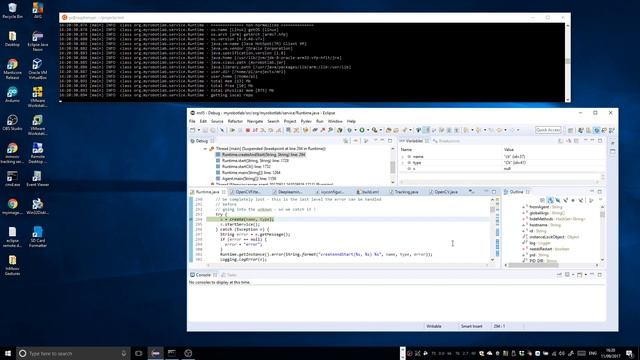
Task: Launch Debug using the bug toolbar icon
Action: tap(349, 130)
